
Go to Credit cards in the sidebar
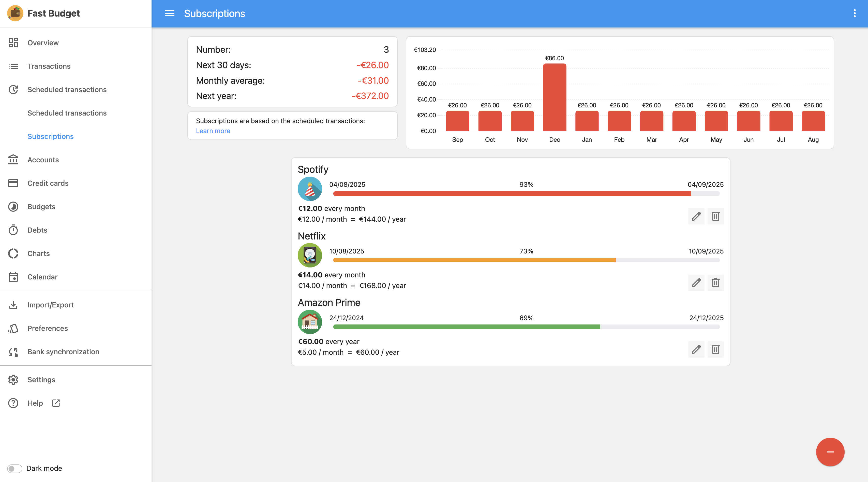(76, 183)
